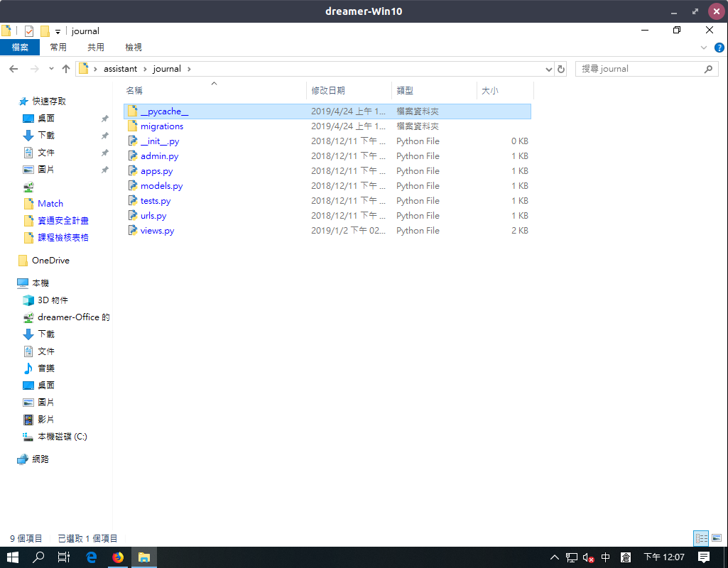
Task: Expand the ribbon with the chevron arrow
Action: coord(704,48)
